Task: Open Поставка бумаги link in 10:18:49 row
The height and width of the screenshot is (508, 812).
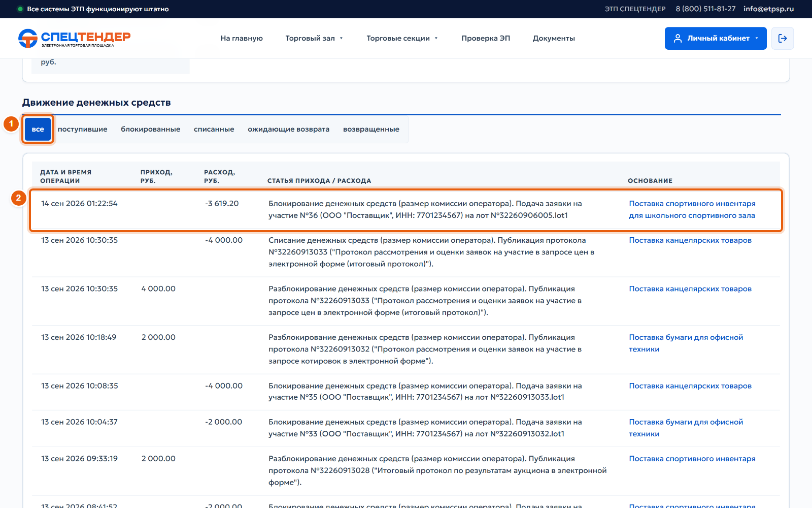Action: 686,343
